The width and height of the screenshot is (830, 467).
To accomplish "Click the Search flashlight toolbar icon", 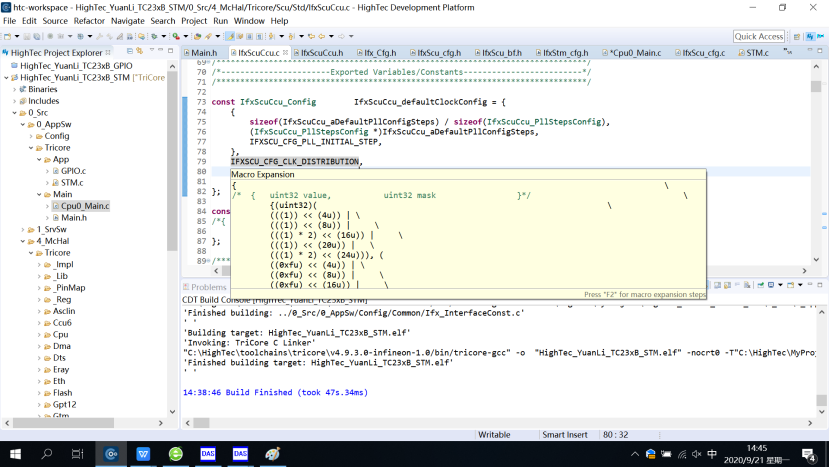I will (x=208, y=37).
